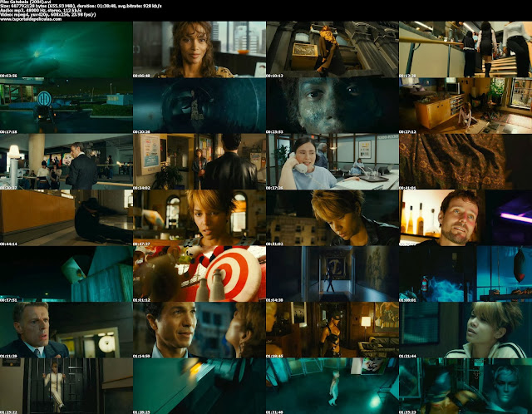532x414 pixels.
Task: Open the dark hallway silhouette frame
Action: [332, 274]
